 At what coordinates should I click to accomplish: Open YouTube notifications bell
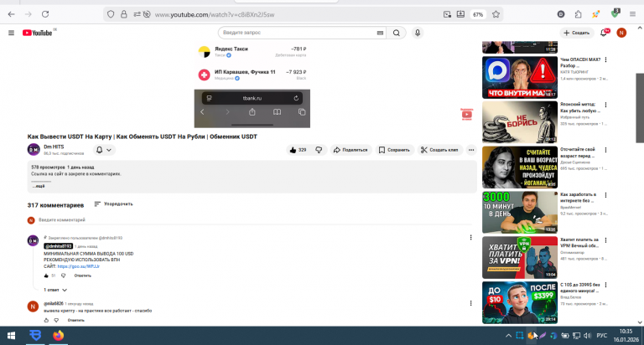(x=604, y=33)
